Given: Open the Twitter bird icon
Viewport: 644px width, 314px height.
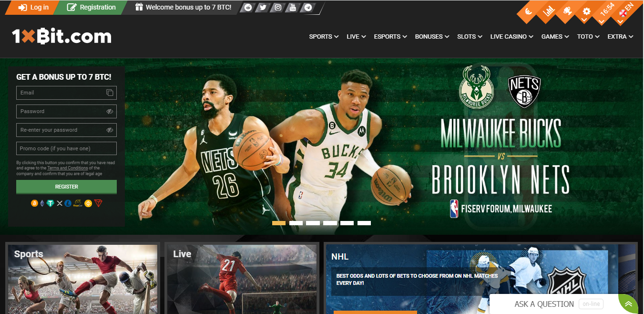Looking at the screenshot, I should click(263, 8).
